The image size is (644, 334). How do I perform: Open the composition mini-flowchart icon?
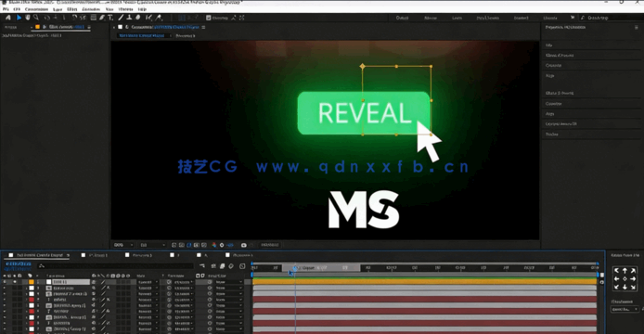tap(202, 266)
